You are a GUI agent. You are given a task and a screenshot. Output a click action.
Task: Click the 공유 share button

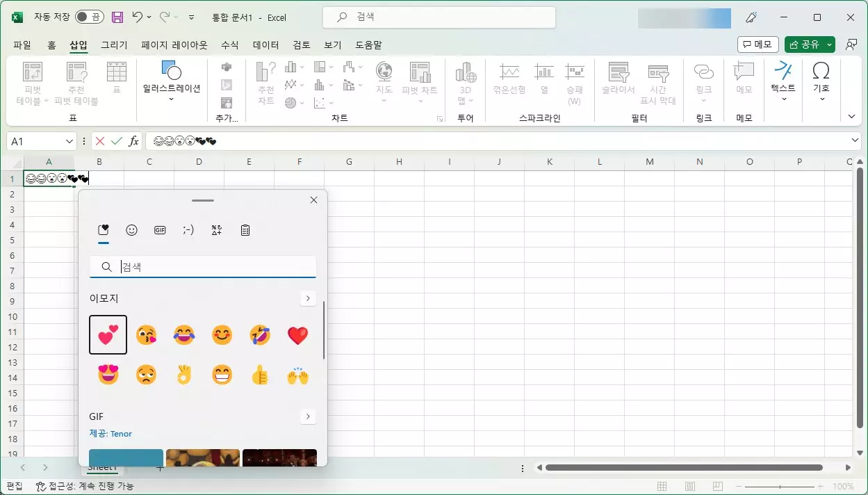point(805,44)
